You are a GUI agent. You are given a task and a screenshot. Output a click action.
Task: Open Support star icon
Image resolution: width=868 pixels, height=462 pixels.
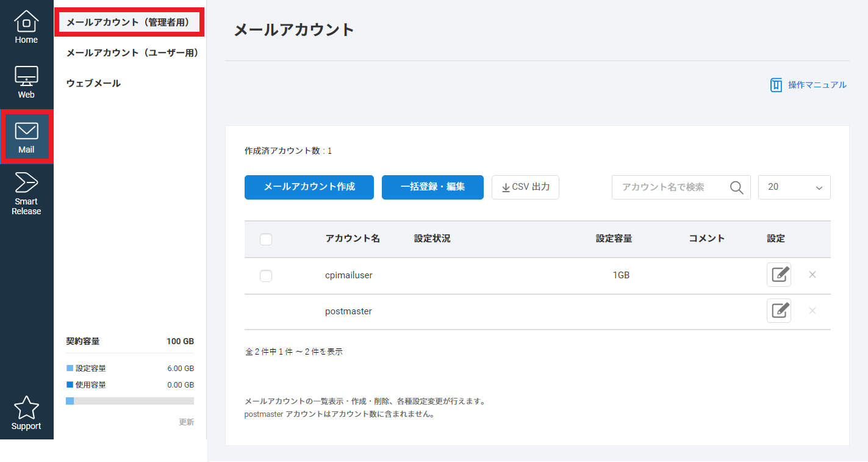click(26, 413)
